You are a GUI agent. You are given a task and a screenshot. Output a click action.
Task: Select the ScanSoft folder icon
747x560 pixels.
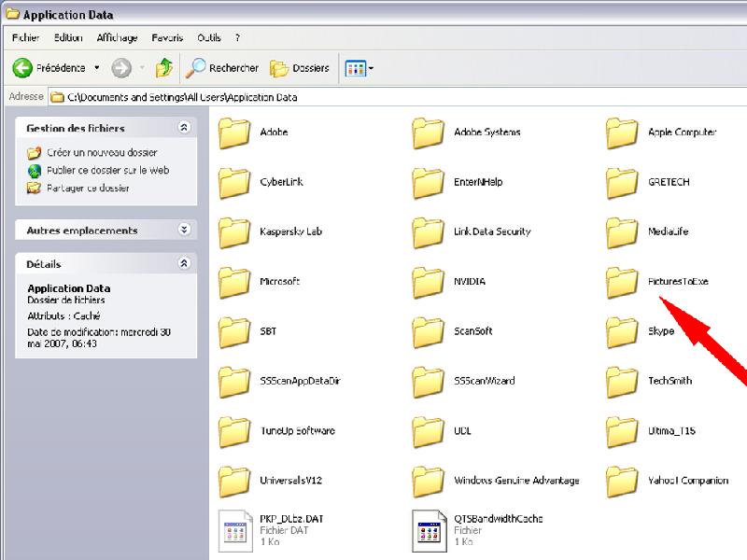pos(429,332)
